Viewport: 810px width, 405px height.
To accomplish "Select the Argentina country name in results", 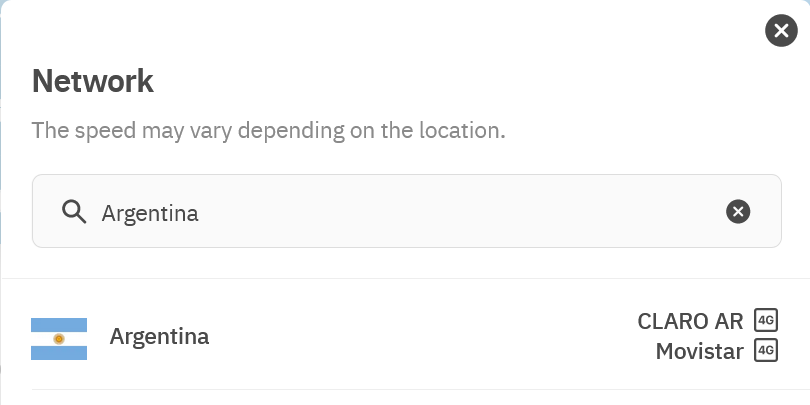I will [x=159, y=336].
